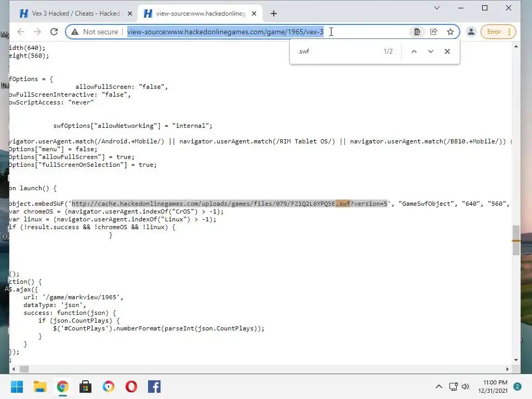Share this page via share icon
532x399 pixels.
click(434, 32)
